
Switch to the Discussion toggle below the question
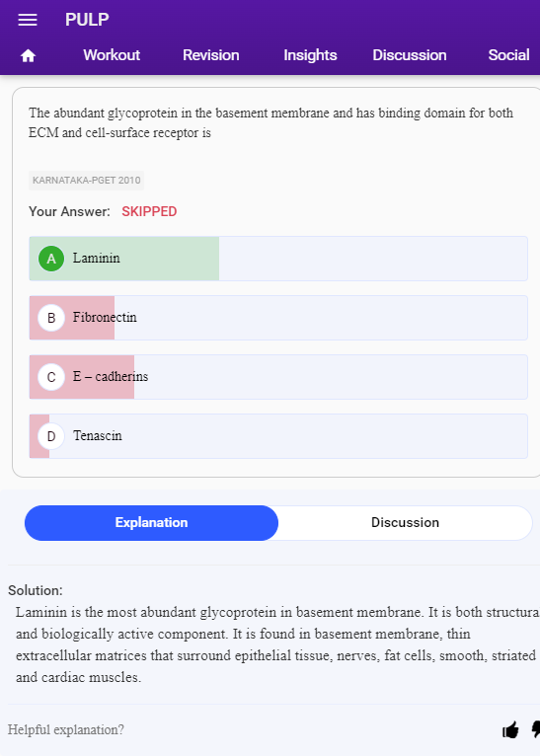[x=405, y=523]
